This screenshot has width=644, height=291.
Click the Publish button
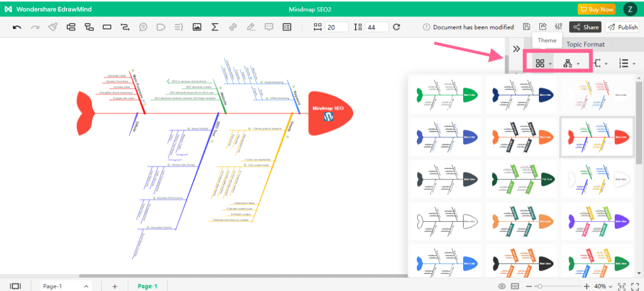coord(622,27)
